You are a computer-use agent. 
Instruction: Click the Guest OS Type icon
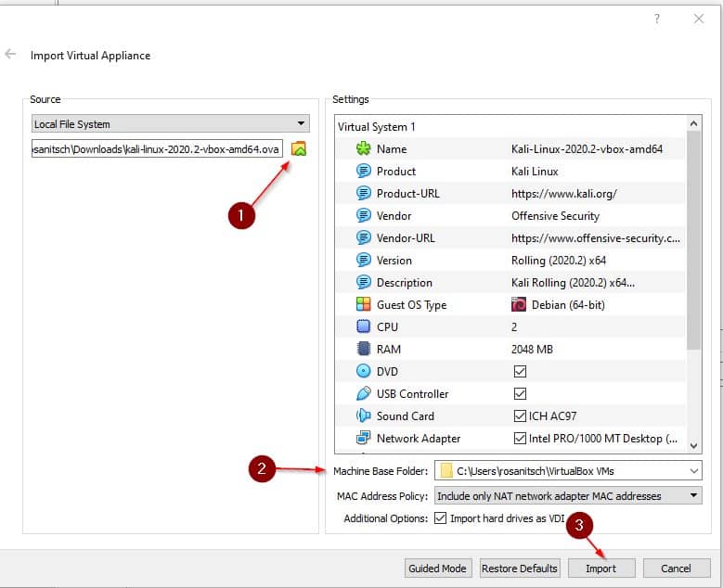tap(364, 305)
